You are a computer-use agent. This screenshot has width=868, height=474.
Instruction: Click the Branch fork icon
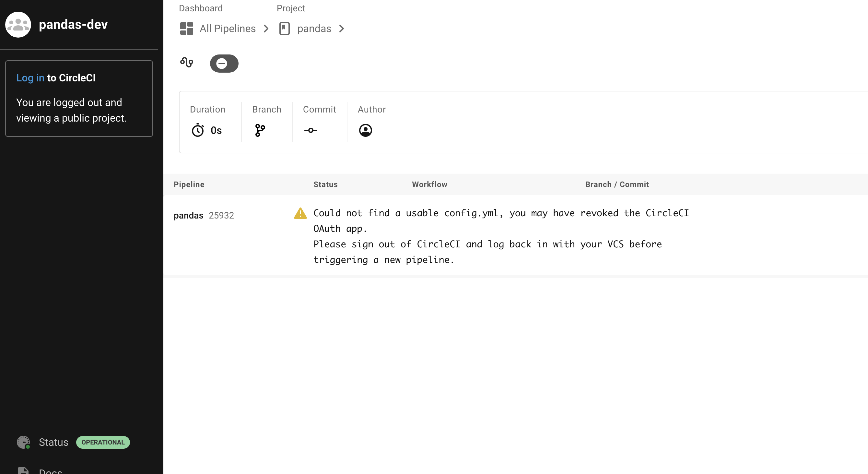(260, 130)
